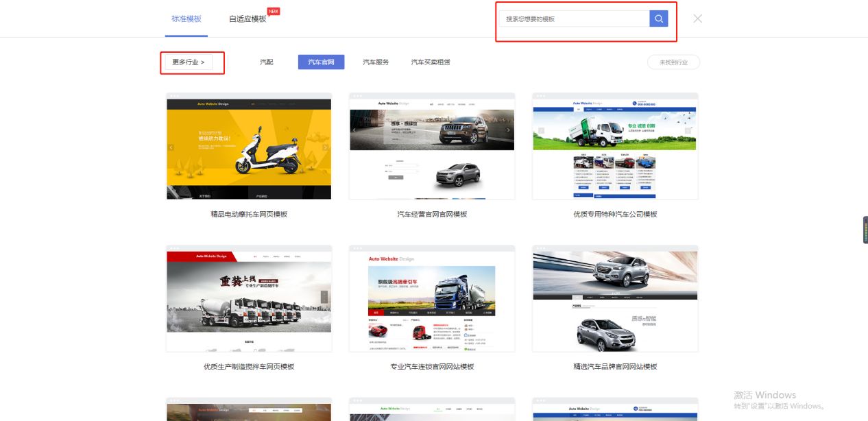Click the title 汽车经营官网官网模板
The width and height of the screenshot is (868, 421).
(432, 215)
